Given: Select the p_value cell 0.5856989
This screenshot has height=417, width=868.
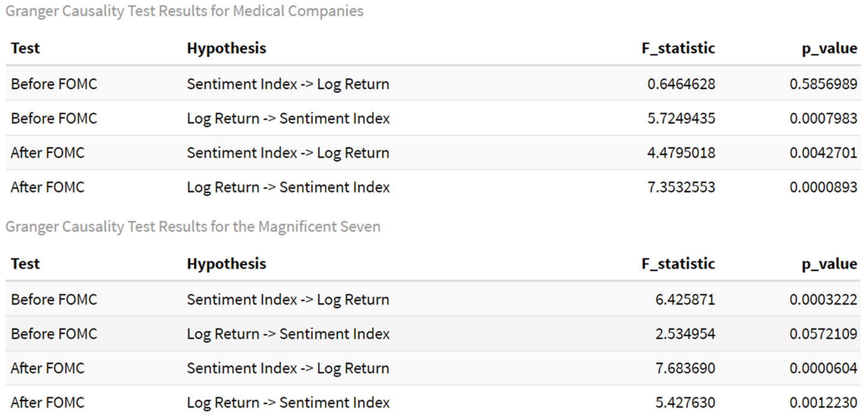Looking at the screenshot, I should tap(823, 84).
